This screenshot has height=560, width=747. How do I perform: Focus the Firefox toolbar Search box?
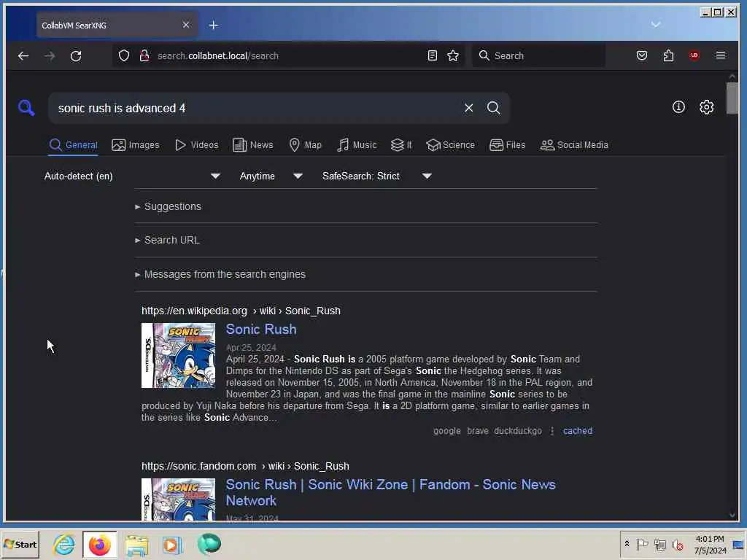coord(538,55)
